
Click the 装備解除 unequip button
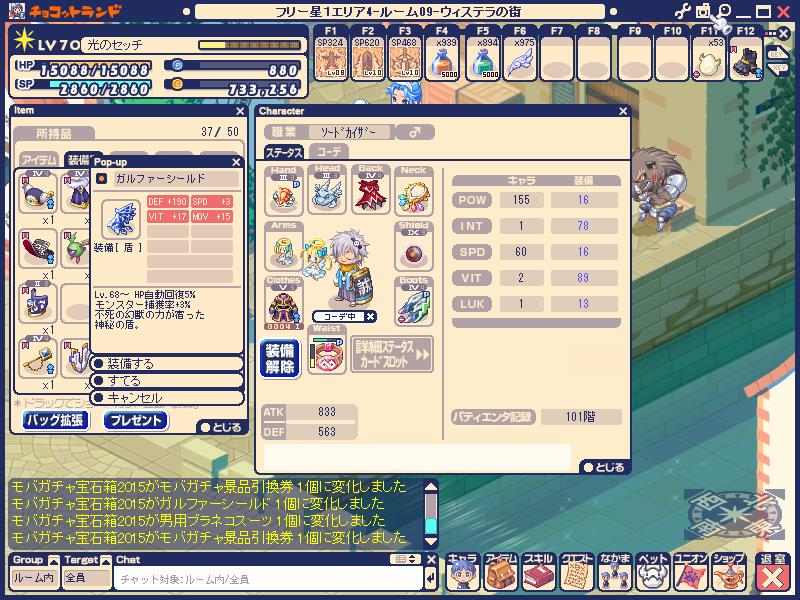[280, 359]
